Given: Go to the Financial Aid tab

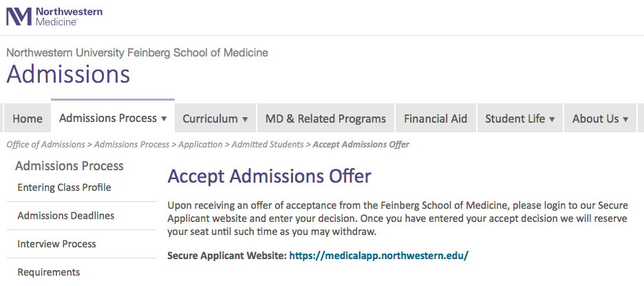Looking at the screenshot, I should coord(436,119).
